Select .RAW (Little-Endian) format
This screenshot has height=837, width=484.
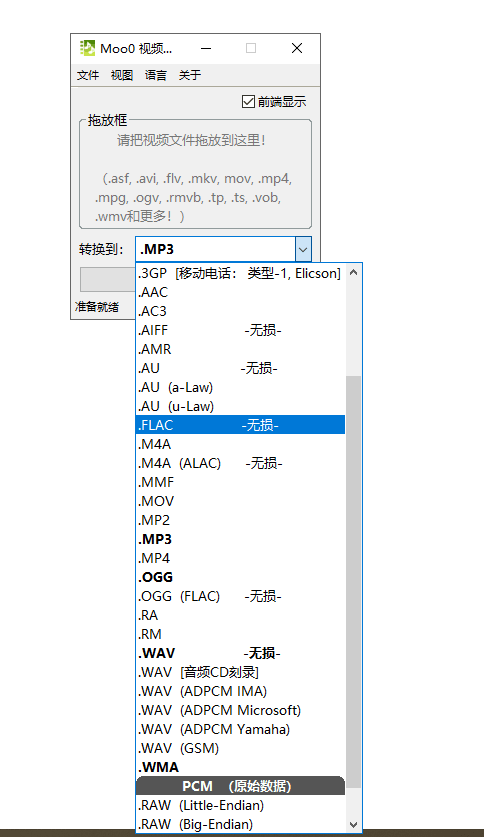[241, 805]
